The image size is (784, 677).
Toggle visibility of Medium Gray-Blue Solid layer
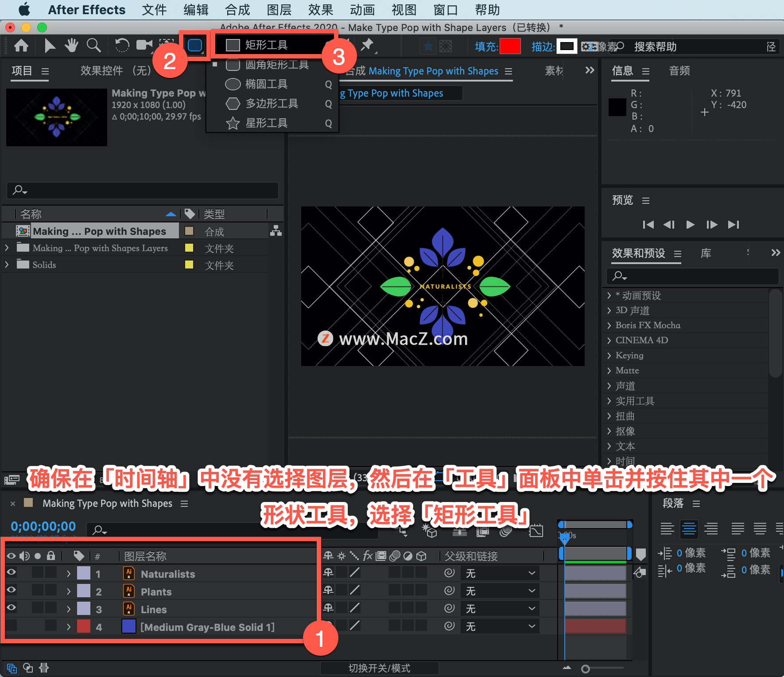point(11,625)
